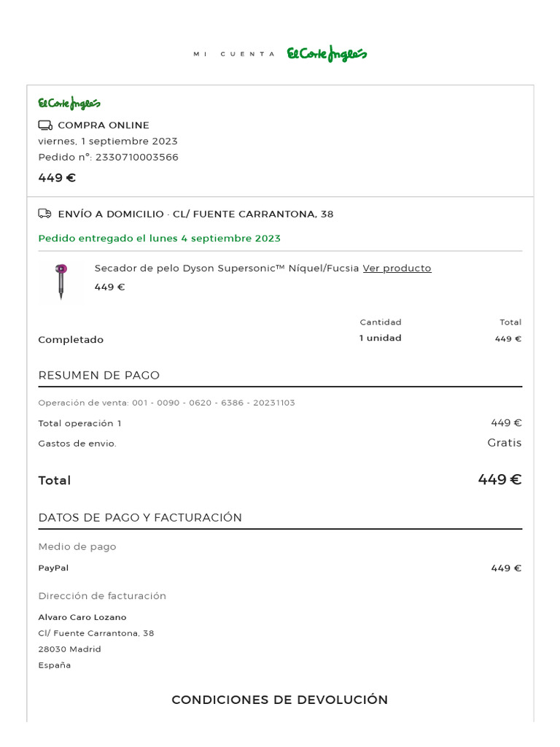Click the Completado status label
This screenshot has width=560, height=747.
[x=71, y=340]
